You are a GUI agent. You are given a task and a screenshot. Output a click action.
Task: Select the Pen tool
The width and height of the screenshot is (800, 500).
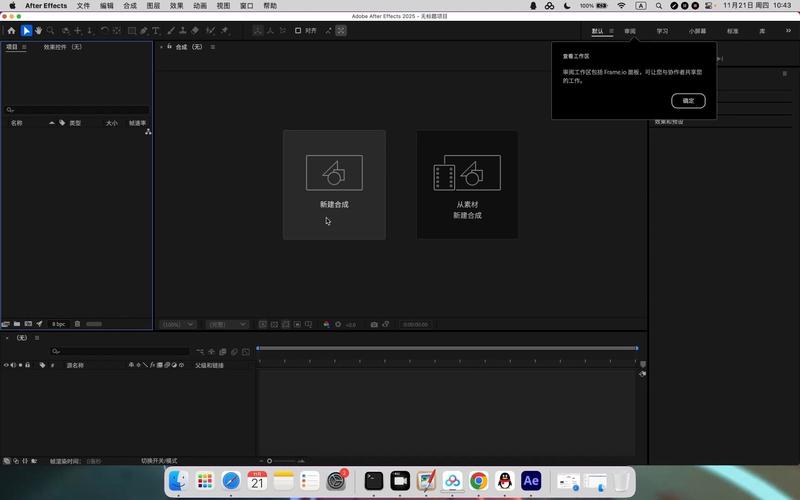[145, 31]
